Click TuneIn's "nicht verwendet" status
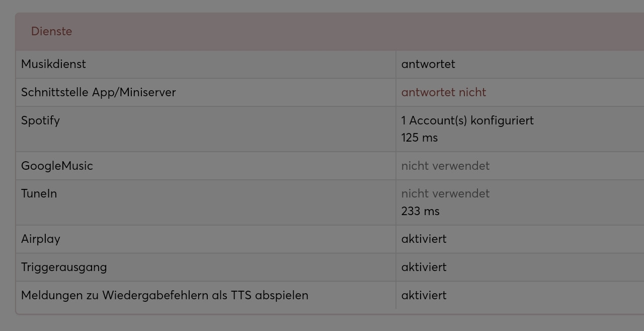 (x=445, y=193)
